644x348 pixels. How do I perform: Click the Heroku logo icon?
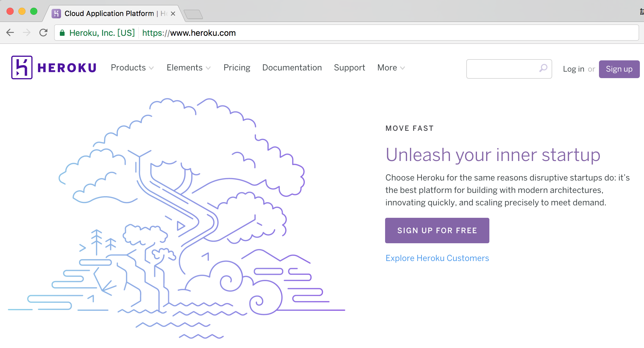pos(22,67)
